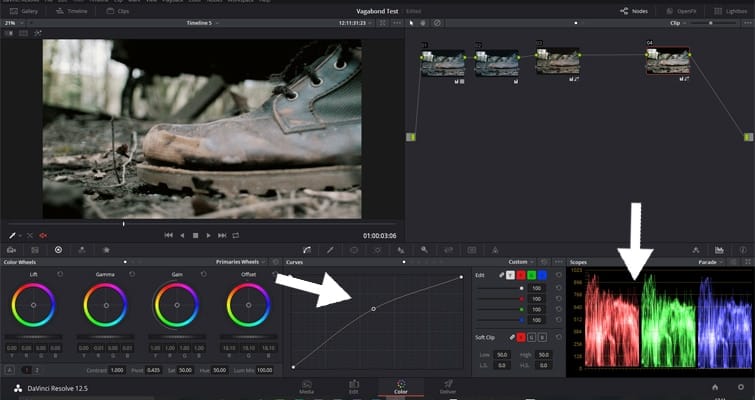Open the OpenFX panel
The height and width of the screenshot is (400, 755).
click(x=681, y=10)
